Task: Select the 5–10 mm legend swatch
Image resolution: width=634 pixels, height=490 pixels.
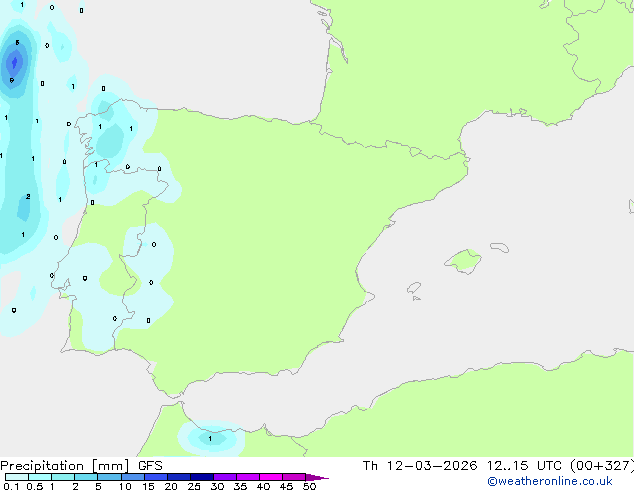Action: tap(109, 477)
